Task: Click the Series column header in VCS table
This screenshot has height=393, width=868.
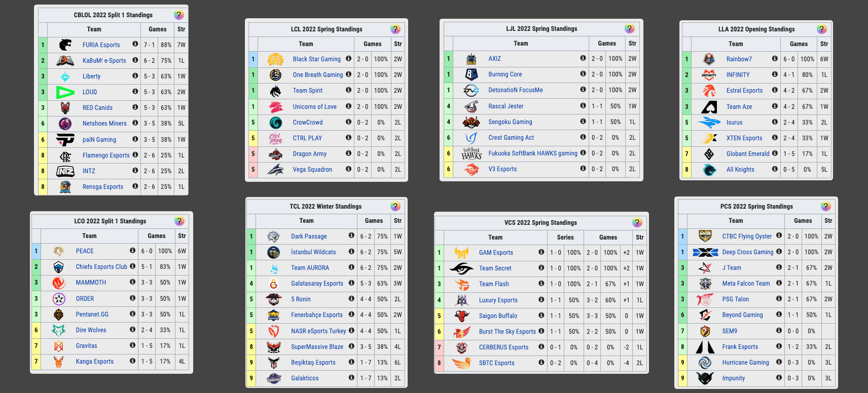Action: coord(565,238)
